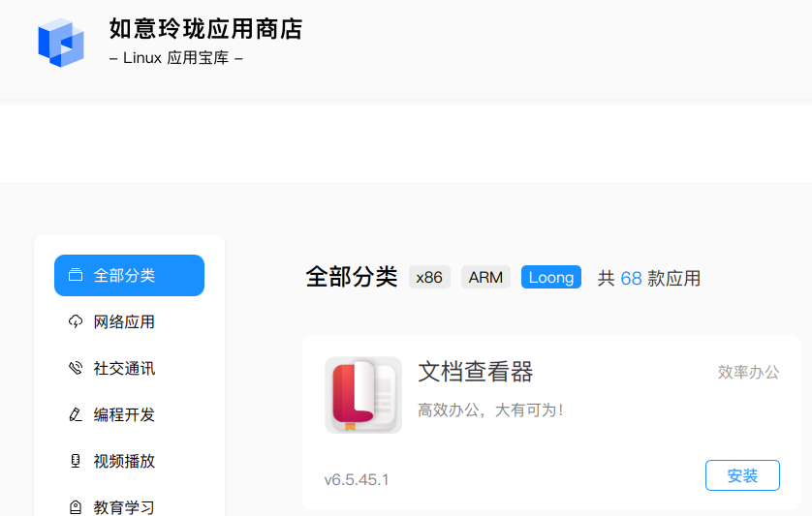Viewport: 812px width, 516px height.
Task: Click the 共 68 款应用 count text
Action: pyautogui.click(x=649, y=279)
